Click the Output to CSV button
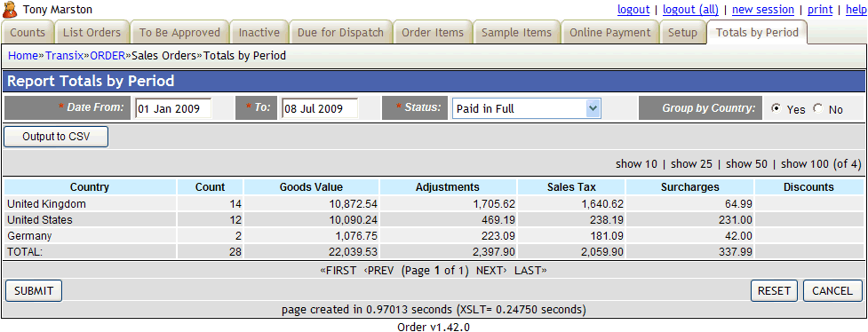Viewport: 868px width, 332px height. click(56, 137)
